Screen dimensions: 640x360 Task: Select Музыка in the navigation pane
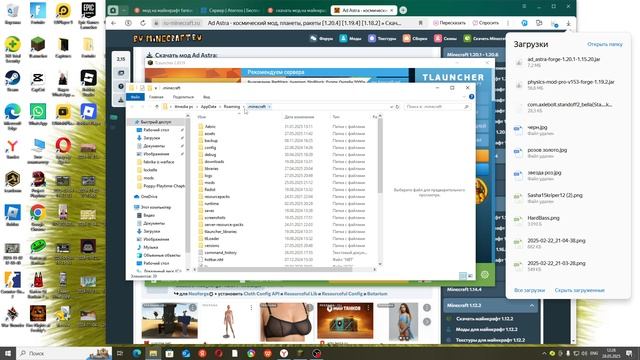point(151,247)
